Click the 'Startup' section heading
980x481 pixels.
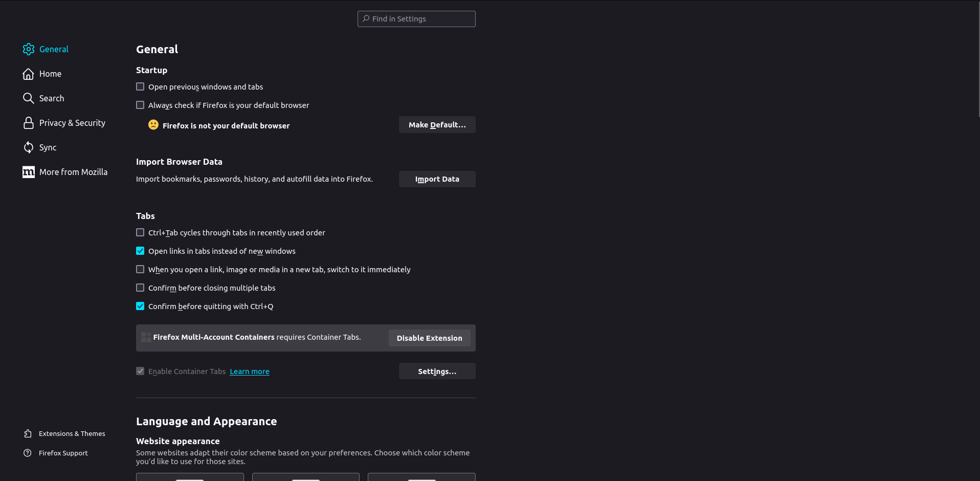click(151, 70)
